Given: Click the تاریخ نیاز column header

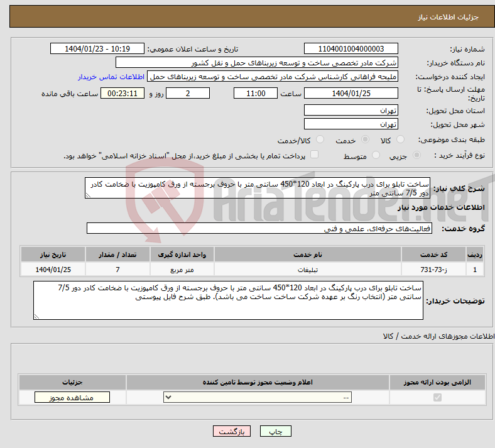Looking at the screenshot, I should coord(53,254).
